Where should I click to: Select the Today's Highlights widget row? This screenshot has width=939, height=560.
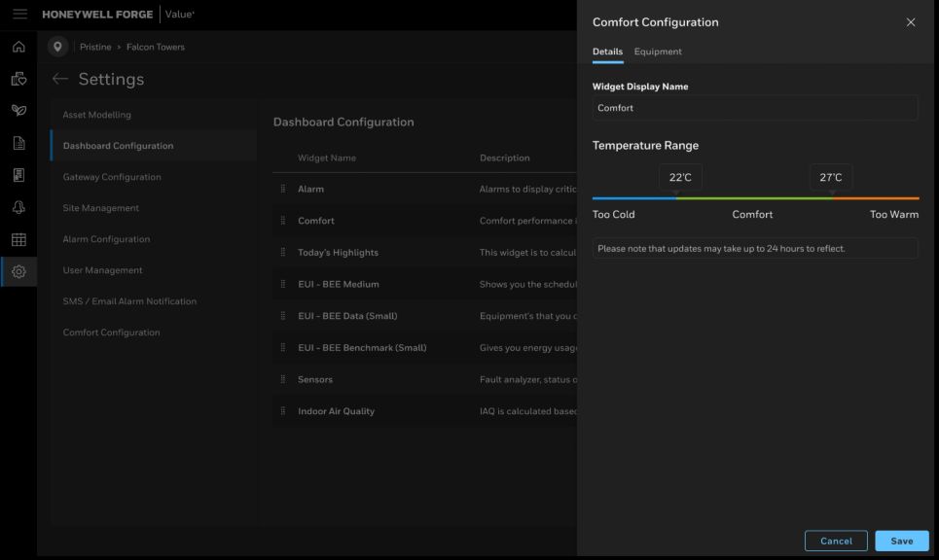pos(424,253)
